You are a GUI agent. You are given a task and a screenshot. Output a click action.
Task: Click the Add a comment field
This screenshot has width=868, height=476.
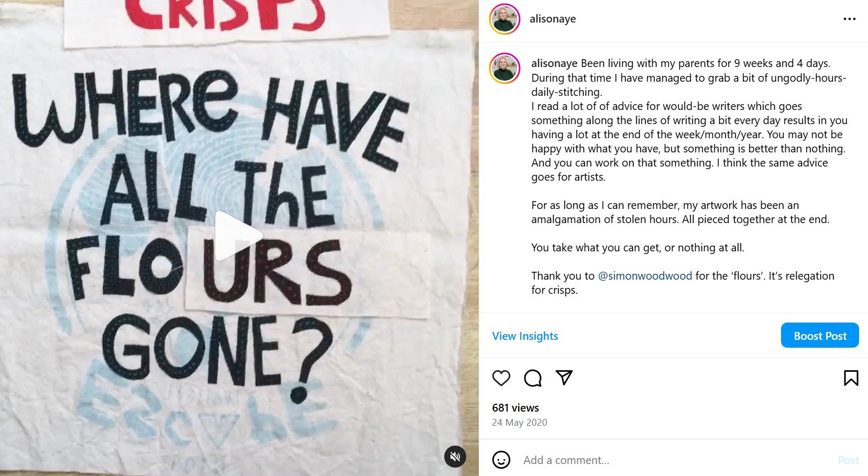[676, 460]
